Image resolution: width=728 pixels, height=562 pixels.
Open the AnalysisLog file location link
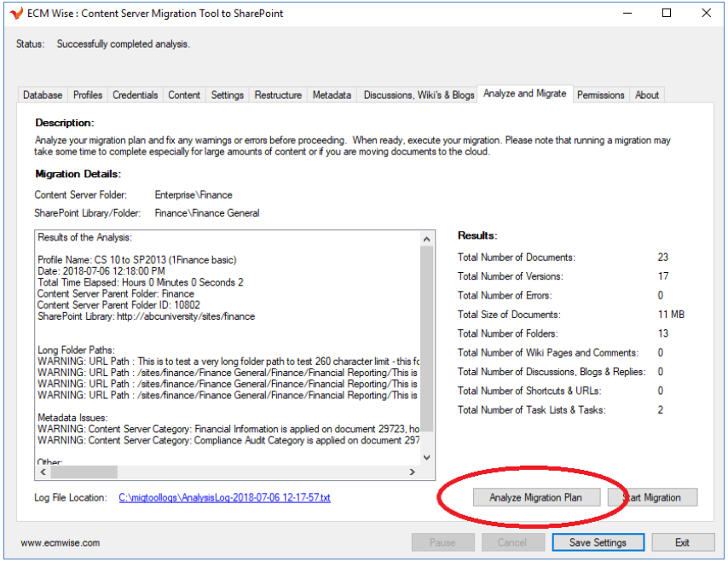tap(224, 497)
